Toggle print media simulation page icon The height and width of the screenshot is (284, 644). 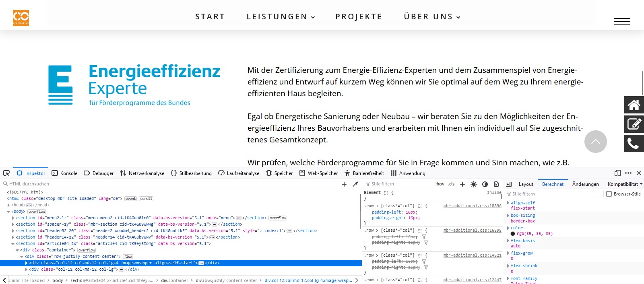(x=496, y=184)
